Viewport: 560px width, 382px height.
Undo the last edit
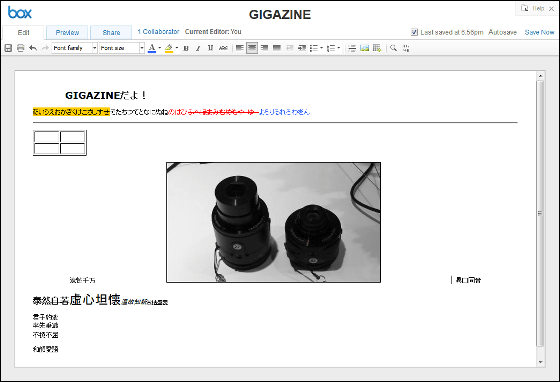[33, 48]
